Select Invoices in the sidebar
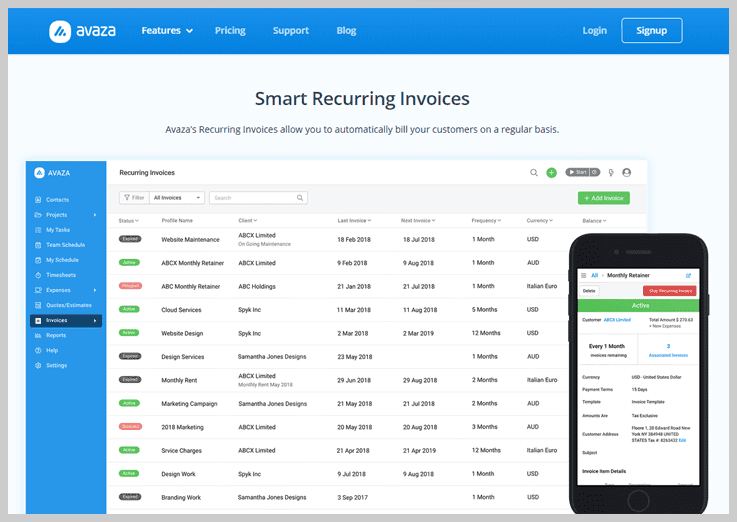 pos(66,320)
